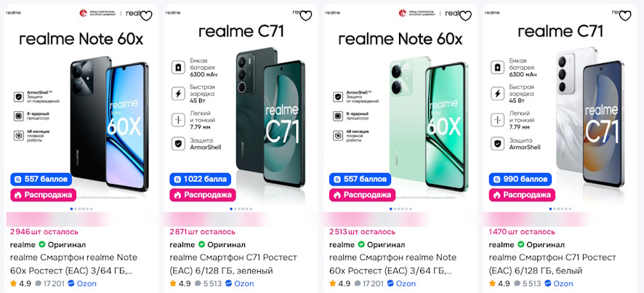Click Ozon label on third product card
The height and width of the screenshot is (293, 644).
(x=406, y=284)
